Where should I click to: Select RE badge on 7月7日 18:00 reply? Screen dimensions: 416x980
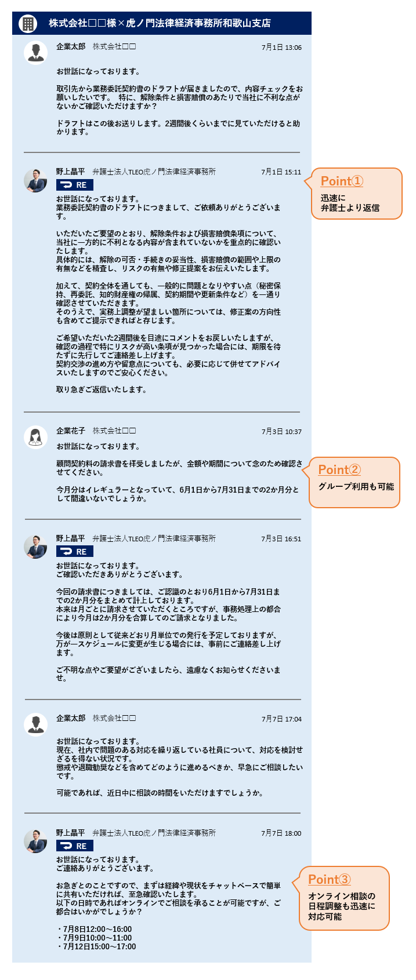tap(75, 846)
